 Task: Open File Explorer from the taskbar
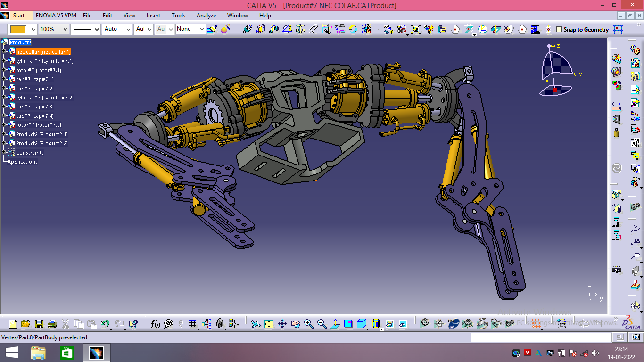point(38,353)
